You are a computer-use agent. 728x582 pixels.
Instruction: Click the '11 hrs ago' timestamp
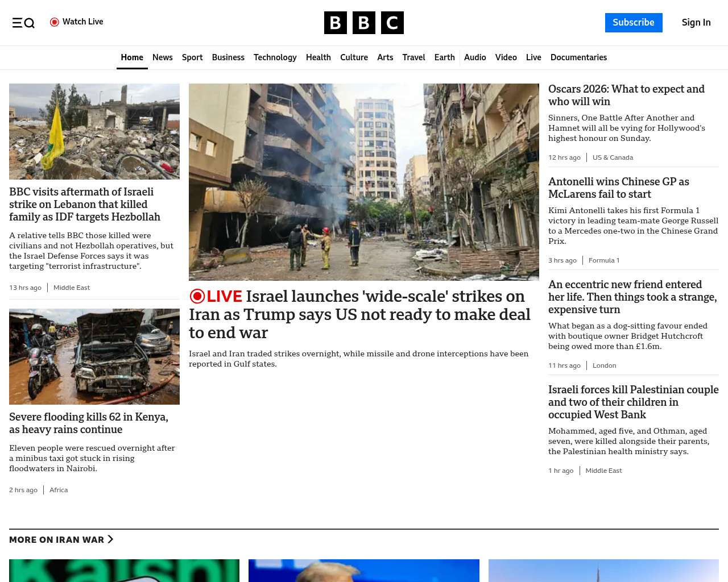tap(564, 365)
